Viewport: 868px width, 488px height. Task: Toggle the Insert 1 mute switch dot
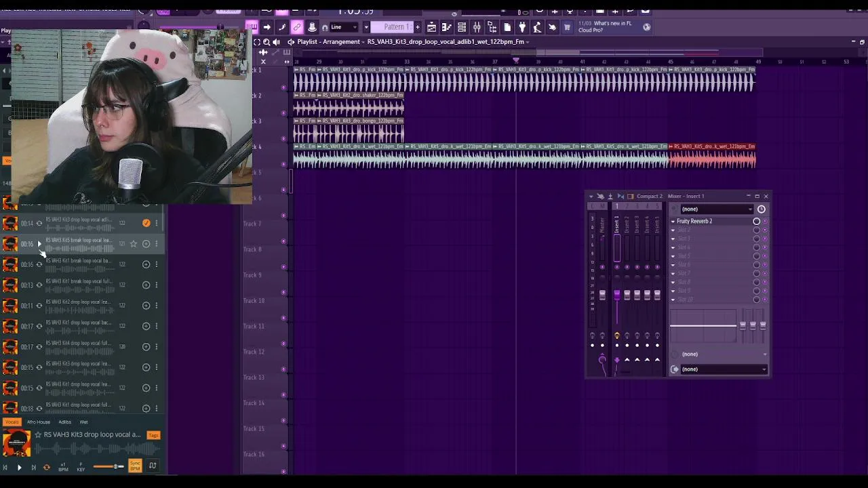tap(616, 267)
